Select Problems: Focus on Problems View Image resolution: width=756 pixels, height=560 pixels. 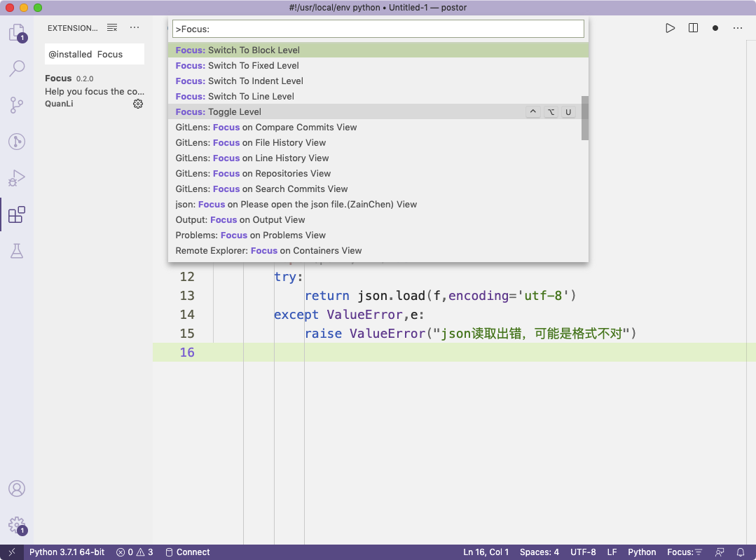click(x=378, y=235)
